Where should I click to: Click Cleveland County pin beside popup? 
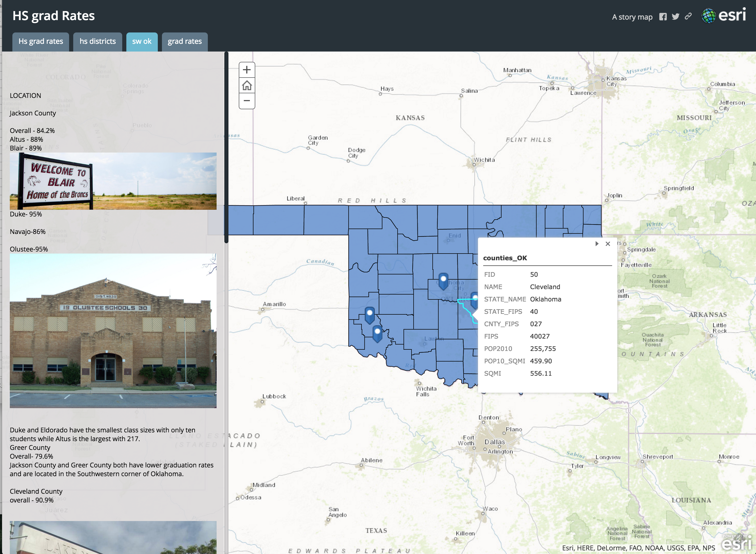(474, 300)
